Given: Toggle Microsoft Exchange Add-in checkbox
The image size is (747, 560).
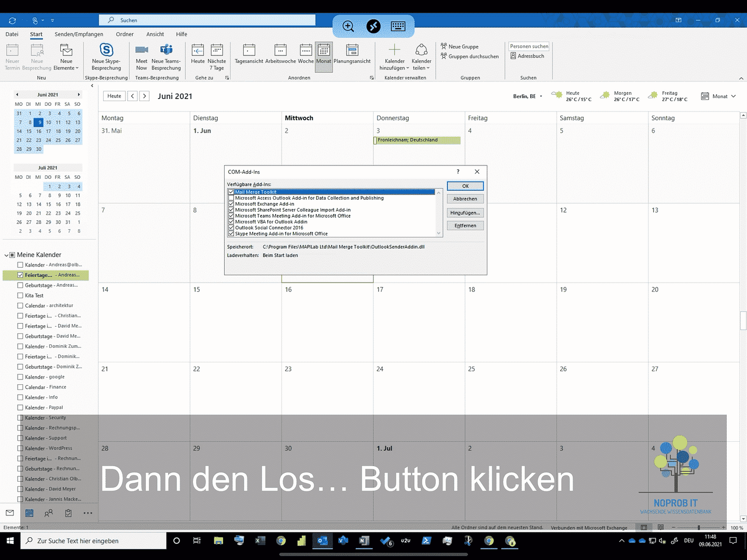Looking at the screenshot, I should pyautogui.click(x=231, y=204).
